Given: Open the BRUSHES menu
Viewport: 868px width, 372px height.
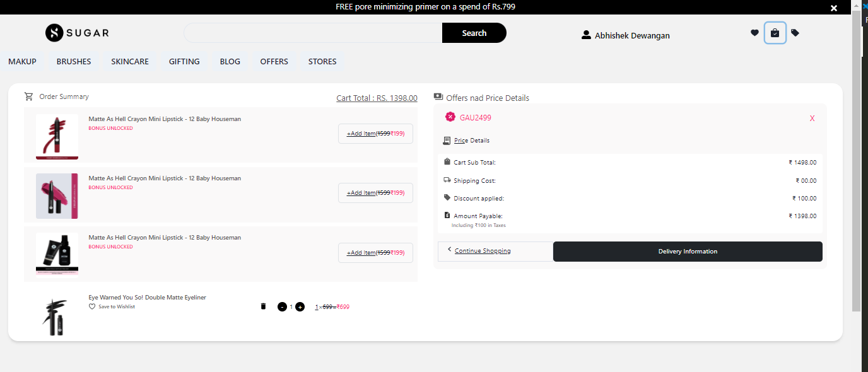Looking at the screenshot, I should pyautogui.click(x=74, y=62).
